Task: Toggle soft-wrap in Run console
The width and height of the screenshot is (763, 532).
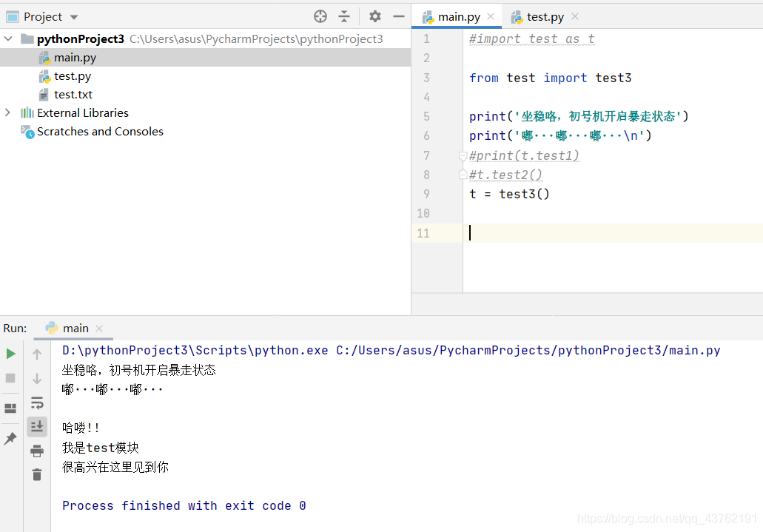Action: (x=37, y=403)
